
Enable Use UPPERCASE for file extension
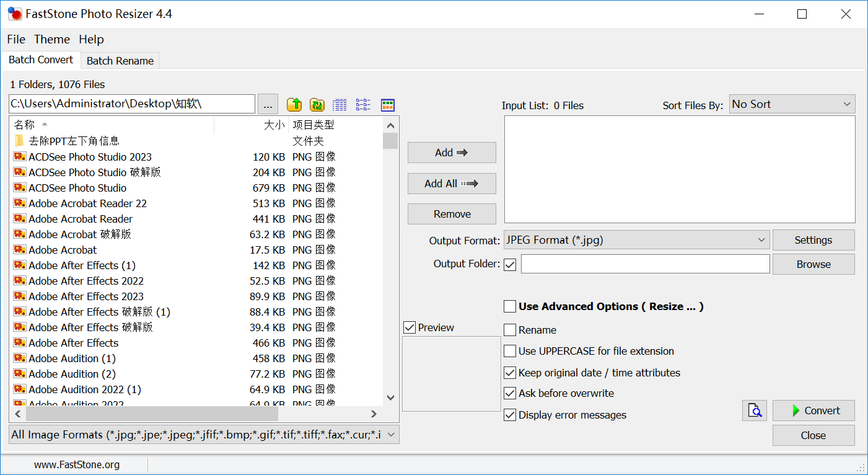tap(510, 351)
